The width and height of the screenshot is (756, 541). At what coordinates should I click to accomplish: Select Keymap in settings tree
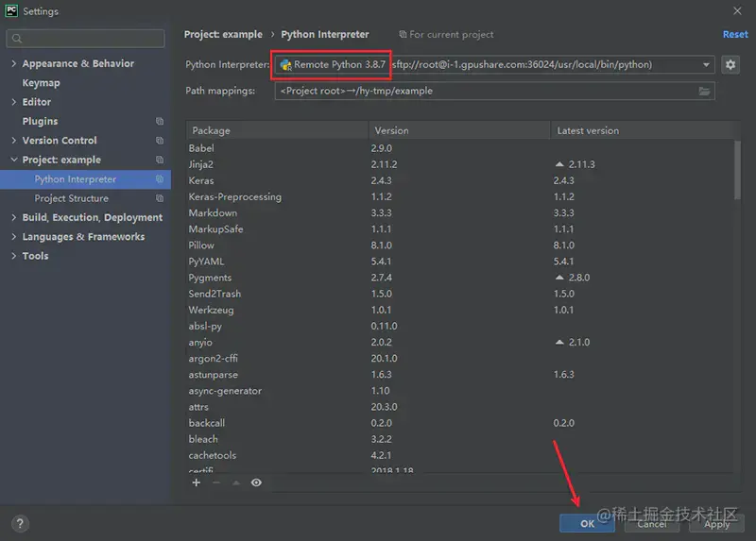(x=41, y=83)
